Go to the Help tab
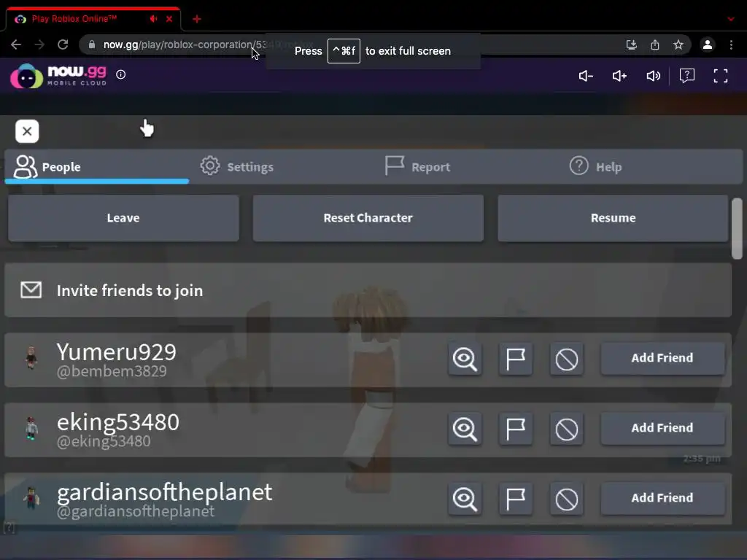 tap(595, 167)
